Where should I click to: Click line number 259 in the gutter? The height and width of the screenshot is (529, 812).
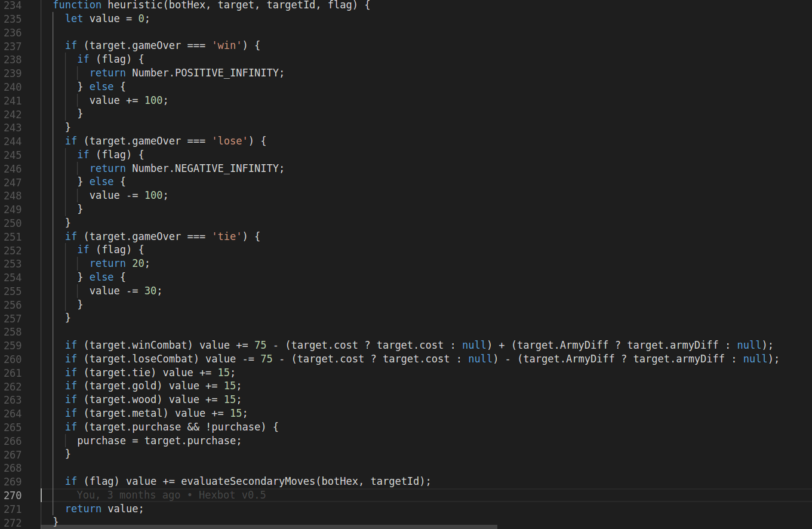pyautogui.click(x=13, y=346)
